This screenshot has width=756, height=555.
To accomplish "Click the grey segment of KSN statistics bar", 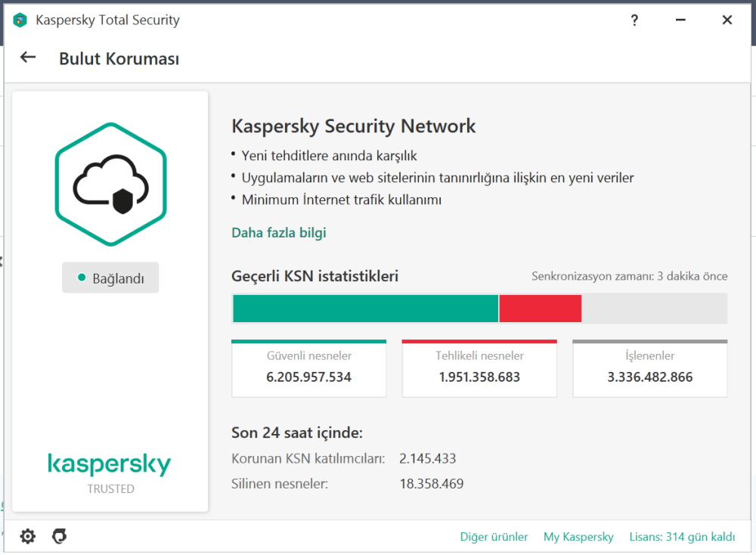I will point(654,309).
